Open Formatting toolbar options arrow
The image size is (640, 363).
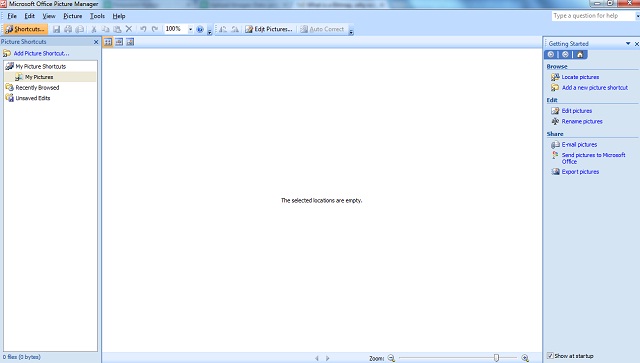(351, 31)
